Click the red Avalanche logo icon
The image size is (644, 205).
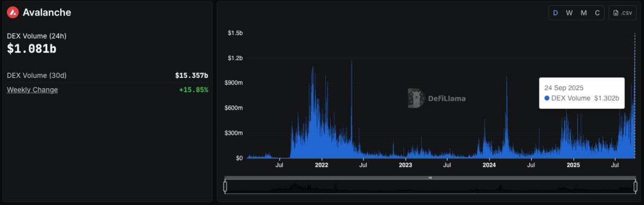click(12, 12)
